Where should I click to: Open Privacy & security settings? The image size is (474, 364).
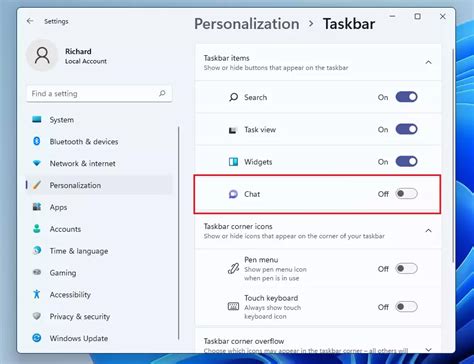(x=99, y=316)
